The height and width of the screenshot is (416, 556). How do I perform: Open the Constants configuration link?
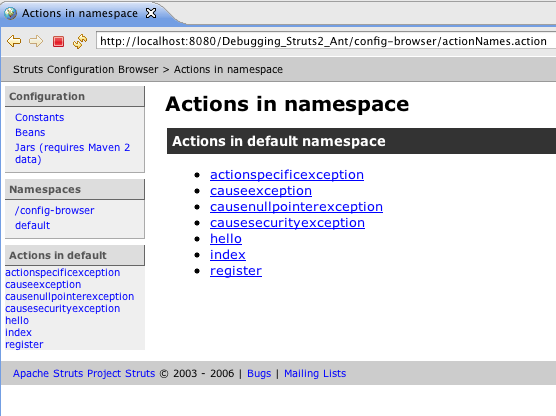pyautogui.click(x=39, y=117)
